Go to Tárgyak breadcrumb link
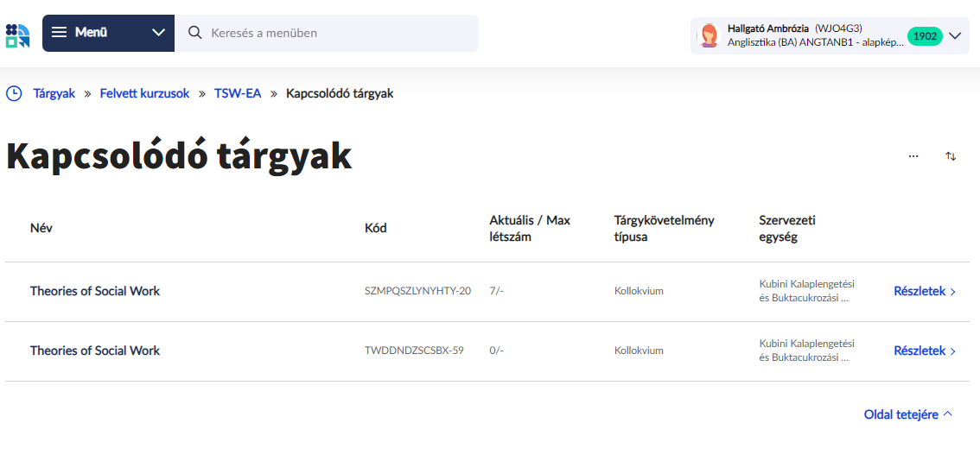980x474 pixels. coord(54,93)
